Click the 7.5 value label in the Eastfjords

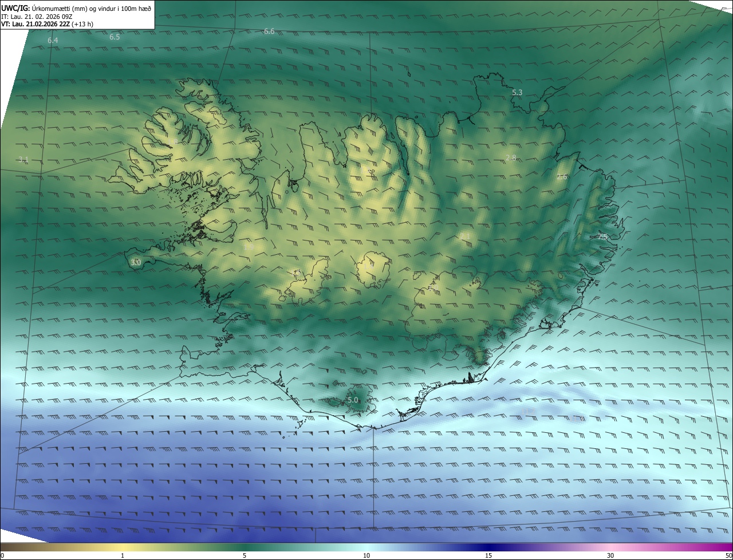click(602, 236)
